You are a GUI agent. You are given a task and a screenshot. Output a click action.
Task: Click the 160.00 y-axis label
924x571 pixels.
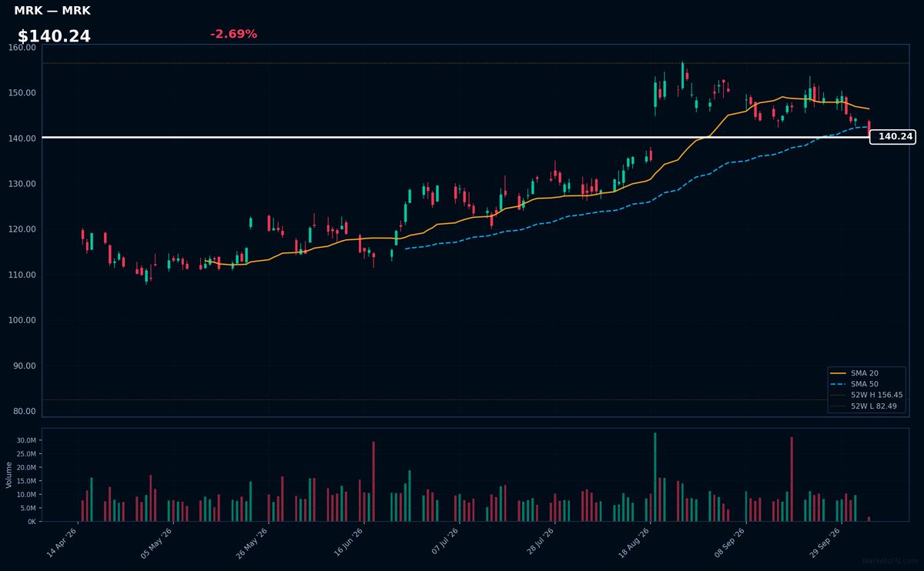[x=23, y=48]
